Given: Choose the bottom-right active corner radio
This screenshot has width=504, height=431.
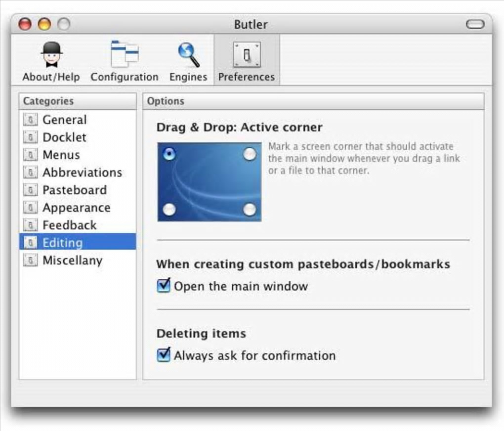Looking at the screenshot, I should coord(250,210).
